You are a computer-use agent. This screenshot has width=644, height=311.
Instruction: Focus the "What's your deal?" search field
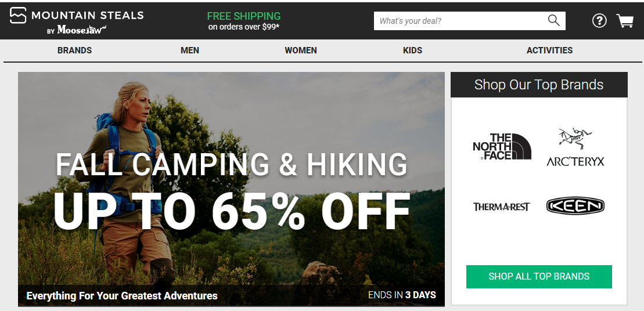point(459,21)
